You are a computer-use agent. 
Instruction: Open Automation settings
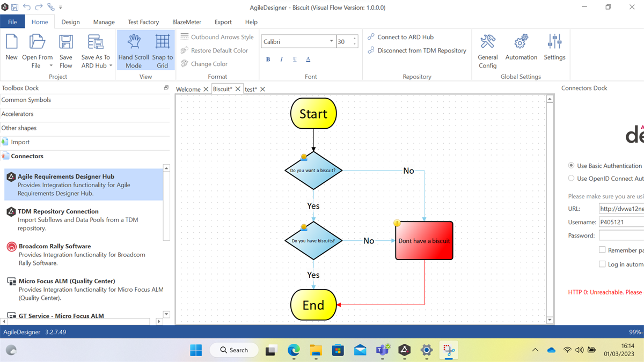521,47
